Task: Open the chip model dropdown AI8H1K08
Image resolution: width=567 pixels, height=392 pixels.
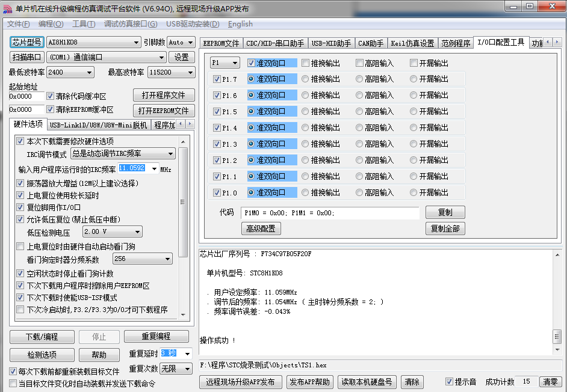Action: pyautogui.click(x=94, y=42)
